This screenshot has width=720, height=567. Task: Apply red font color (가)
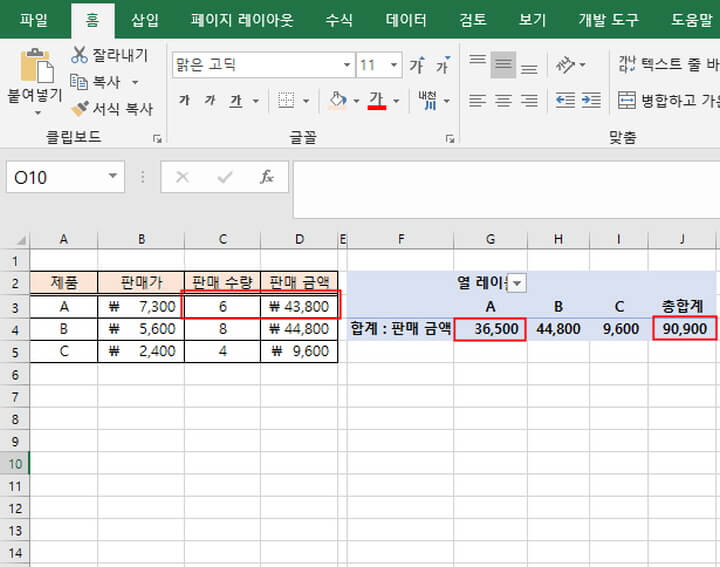pos(377,100)
